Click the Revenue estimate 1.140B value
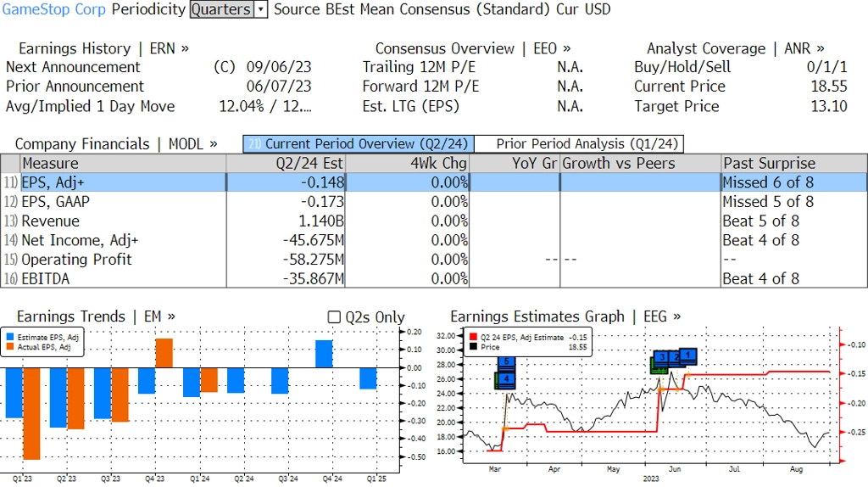 coord(320,221)
